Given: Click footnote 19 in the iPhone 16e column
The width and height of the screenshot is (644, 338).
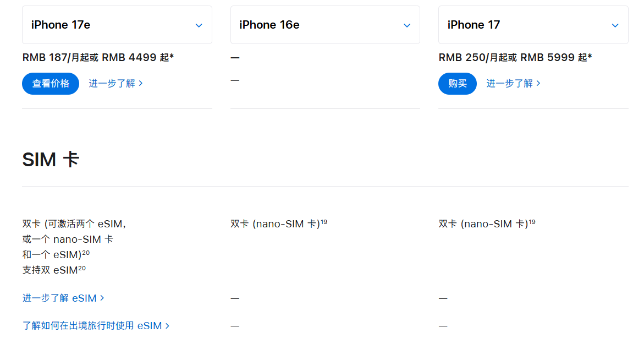Looking at the screenshot, I should [x=324, y=222].
